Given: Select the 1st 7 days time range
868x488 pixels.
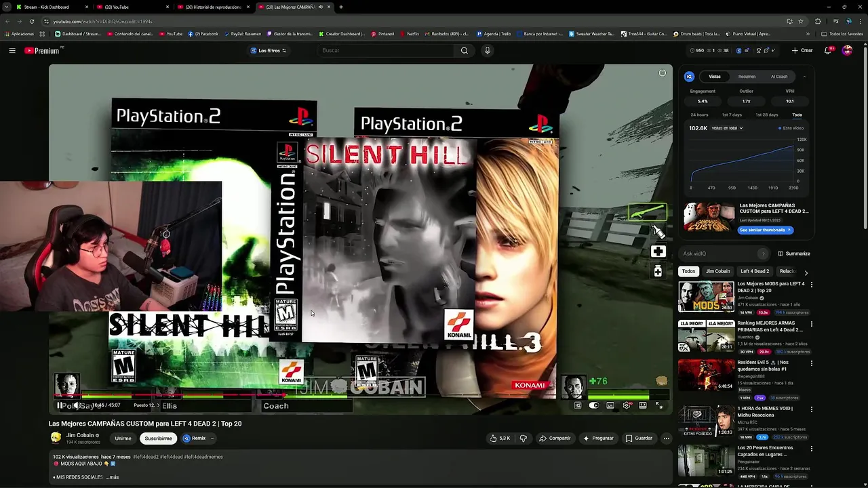Looking at the screenshot, I should [x=732, y=115].
